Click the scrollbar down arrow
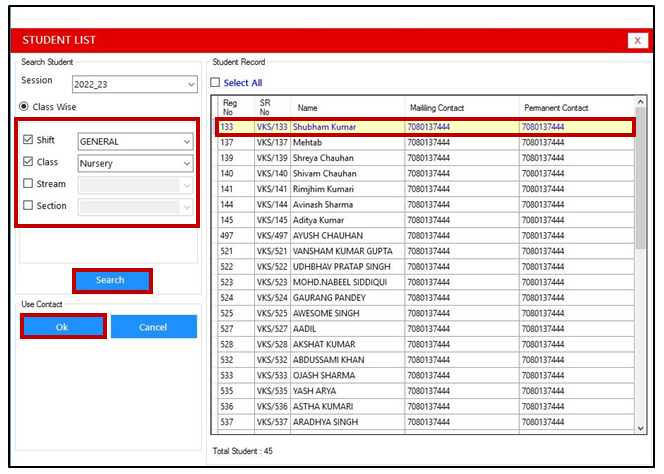 tap(640, 428)
